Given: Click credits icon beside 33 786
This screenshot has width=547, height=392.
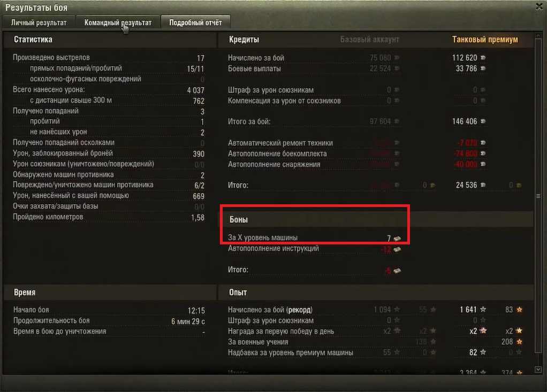Looking at the screenshot, I should (483, 68).
